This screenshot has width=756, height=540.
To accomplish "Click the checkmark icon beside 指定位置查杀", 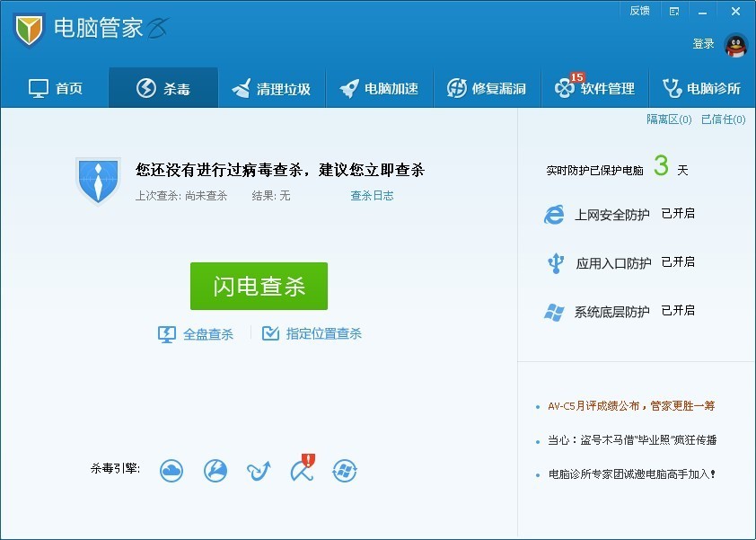I will tap(270, 333).
